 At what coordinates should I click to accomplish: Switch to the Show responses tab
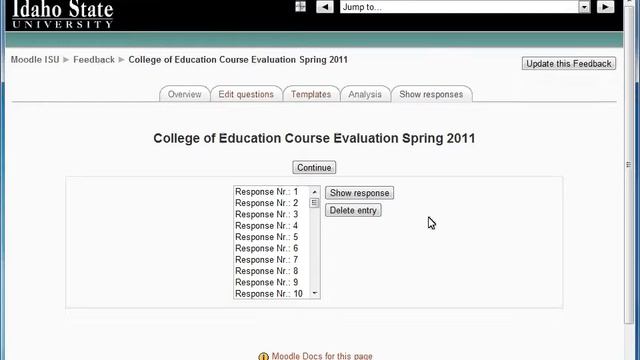431,94
